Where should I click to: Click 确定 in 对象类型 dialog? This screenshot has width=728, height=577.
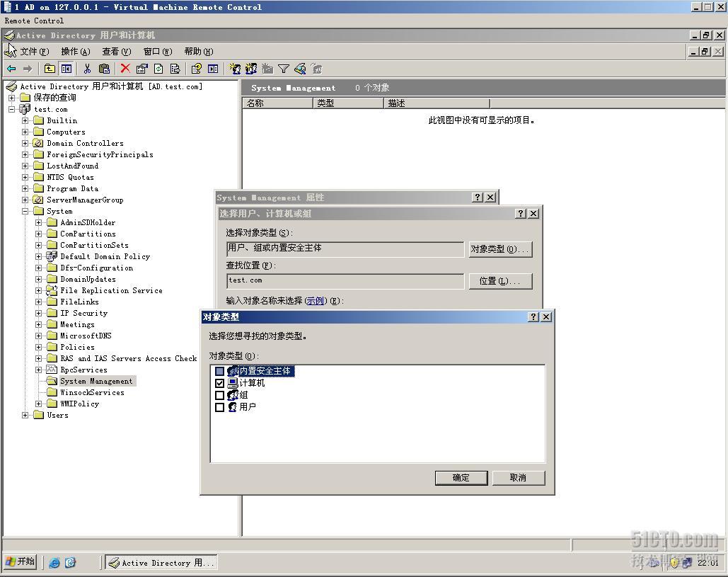[x=461, y=478]
